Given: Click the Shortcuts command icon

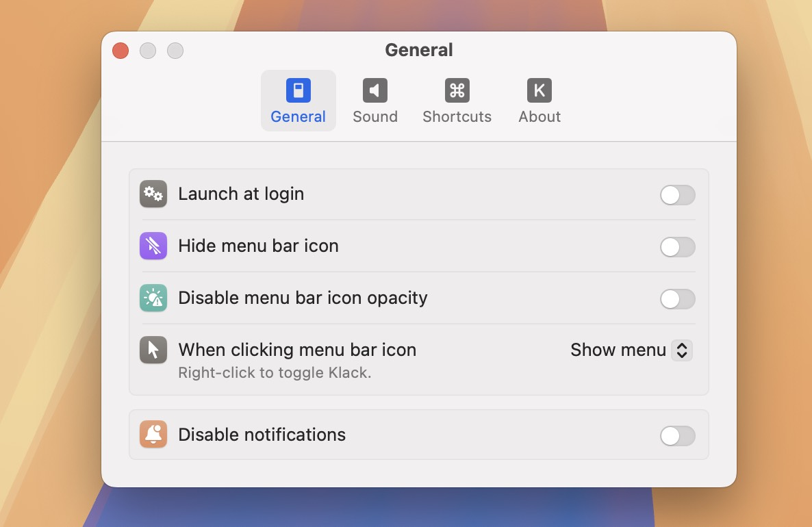Looking at the screenshot, I should point(457,90).
